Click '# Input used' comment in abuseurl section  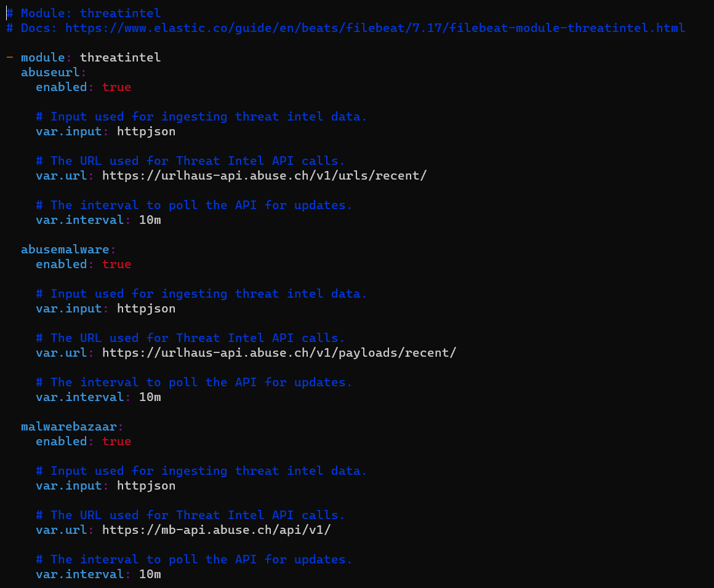coord(201,116)
